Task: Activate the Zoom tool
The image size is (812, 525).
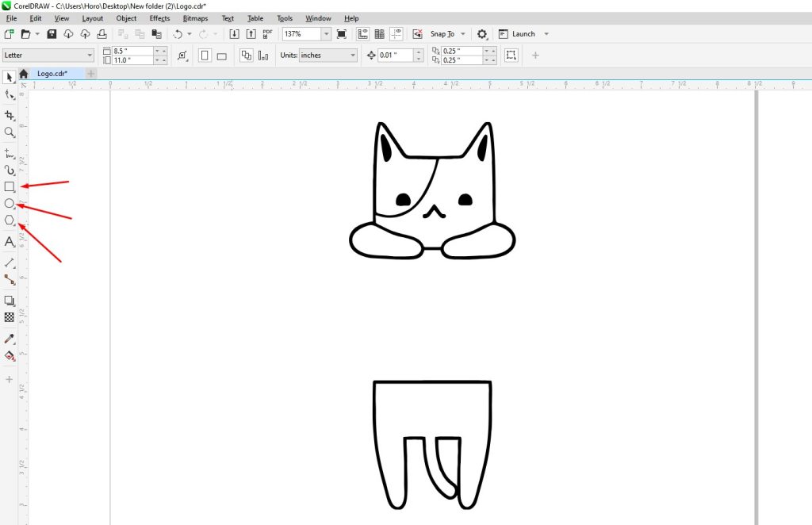Action: coord(10,132)
